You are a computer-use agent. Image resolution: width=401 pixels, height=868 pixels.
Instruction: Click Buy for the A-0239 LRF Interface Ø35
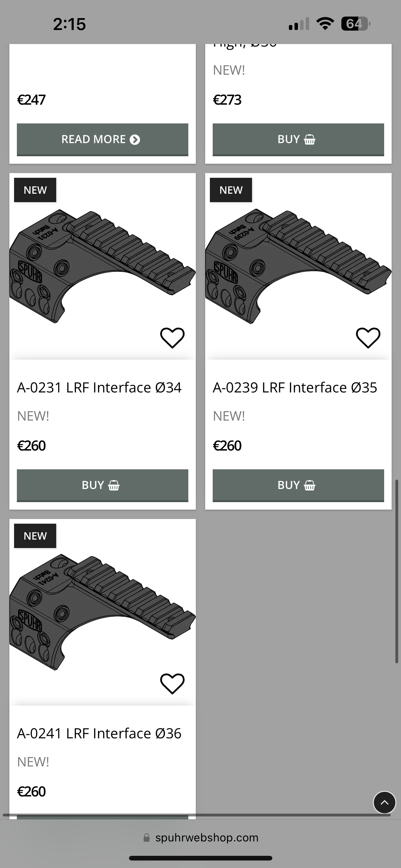click(298, 485)
